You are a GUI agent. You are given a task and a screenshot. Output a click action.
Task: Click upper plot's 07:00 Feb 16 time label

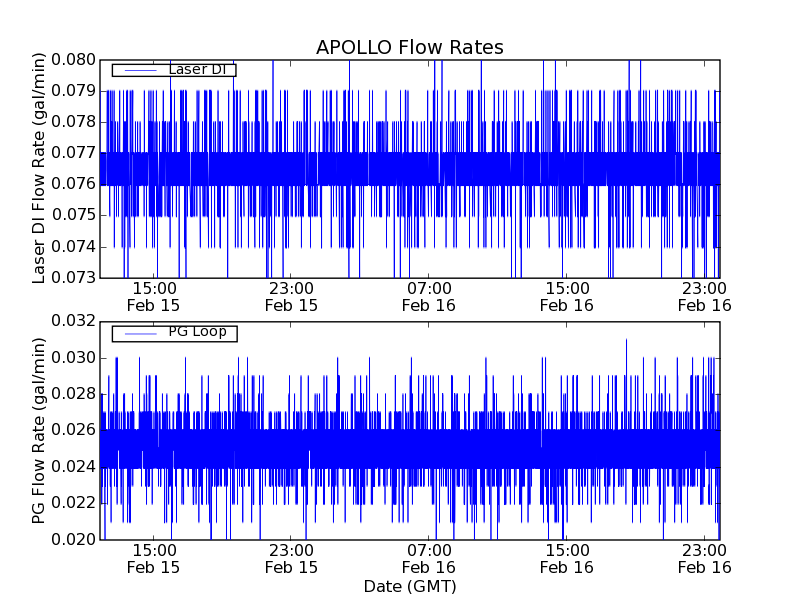429,297
